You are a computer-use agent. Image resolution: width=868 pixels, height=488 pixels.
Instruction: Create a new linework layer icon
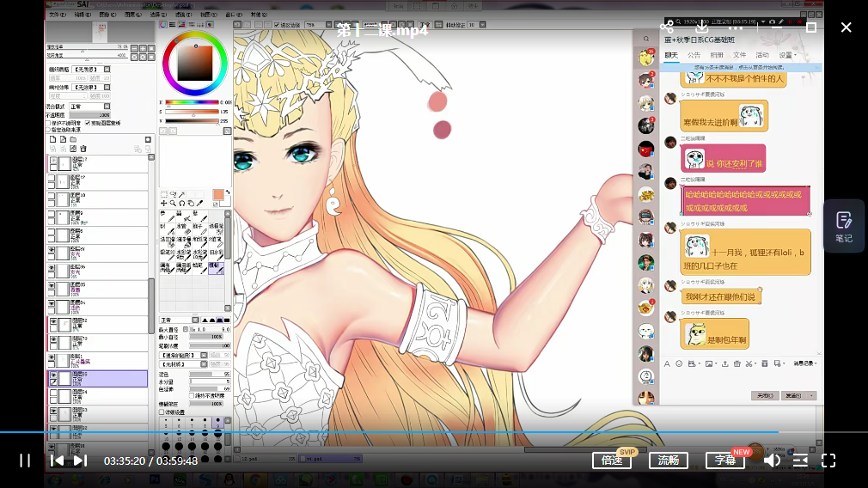click(63, 139)
